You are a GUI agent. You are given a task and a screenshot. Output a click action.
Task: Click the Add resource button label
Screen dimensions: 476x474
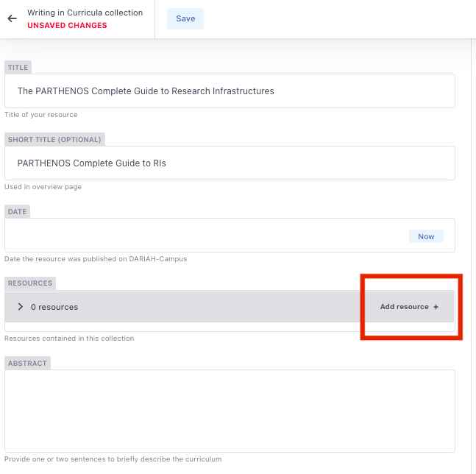tap(404, 307)
